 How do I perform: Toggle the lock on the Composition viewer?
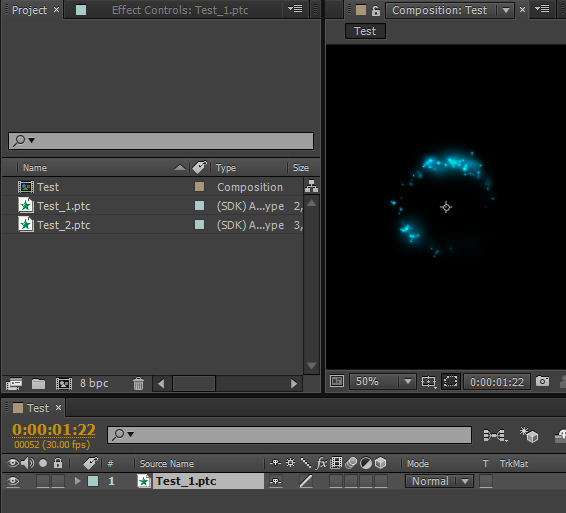(376, 10)
